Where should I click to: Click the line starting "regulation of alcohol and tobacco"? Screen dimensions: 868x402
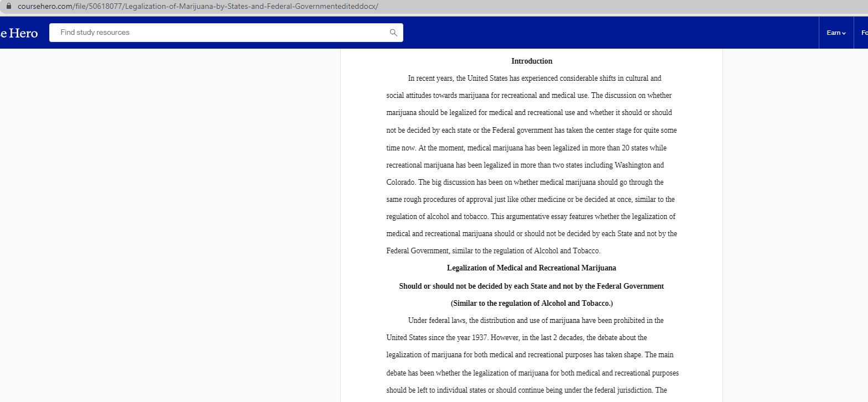[x=531, y=217]
